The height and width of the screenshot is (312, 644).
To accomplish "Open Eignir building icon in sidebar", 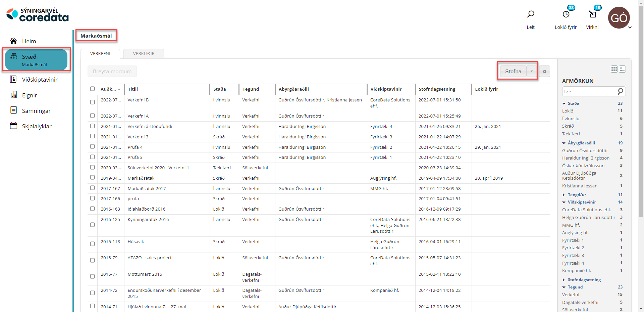I will pos(13,95).
